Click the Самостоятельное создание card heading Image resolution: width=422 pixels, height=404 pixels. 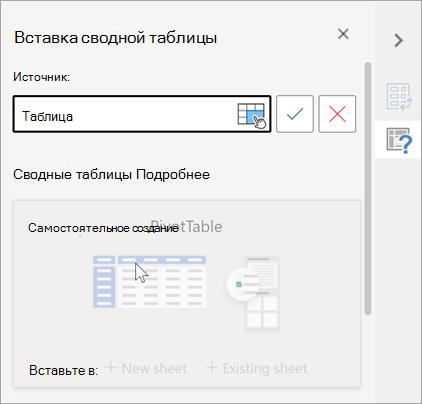(103, 228)
